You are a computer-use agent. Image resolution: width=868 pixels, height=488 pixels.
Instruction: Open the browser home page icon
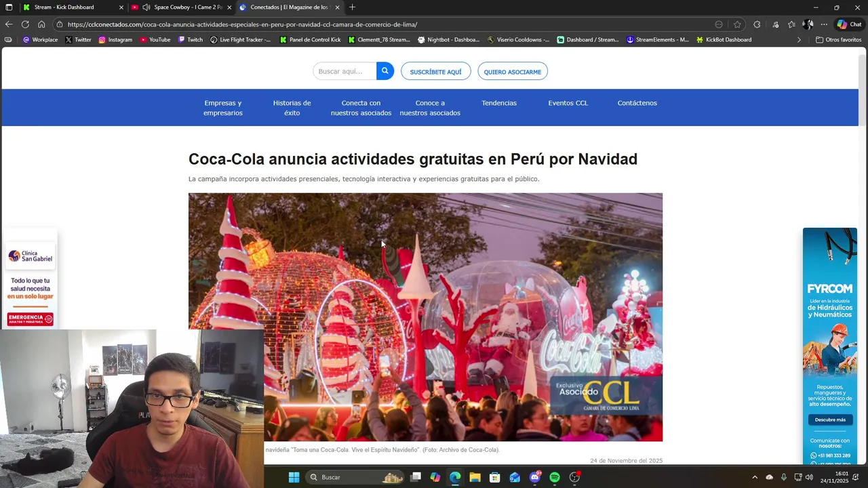41,24
